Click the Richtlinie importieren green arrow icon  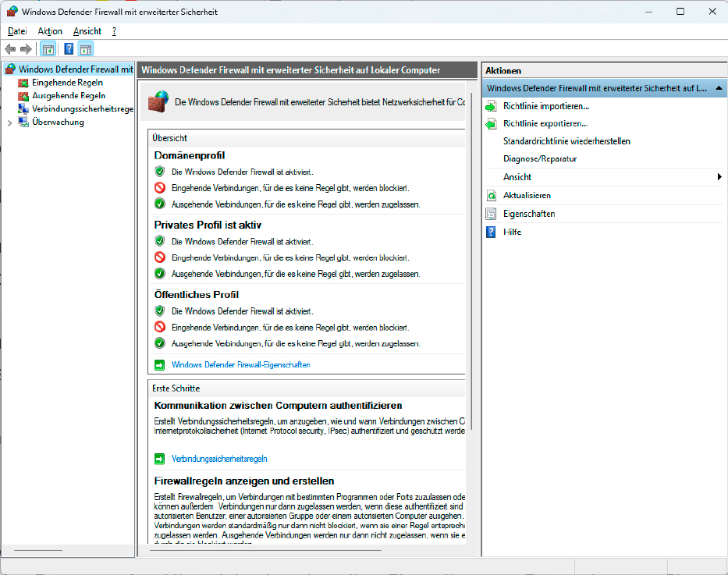pyautogui.click(x=491, y=106)
